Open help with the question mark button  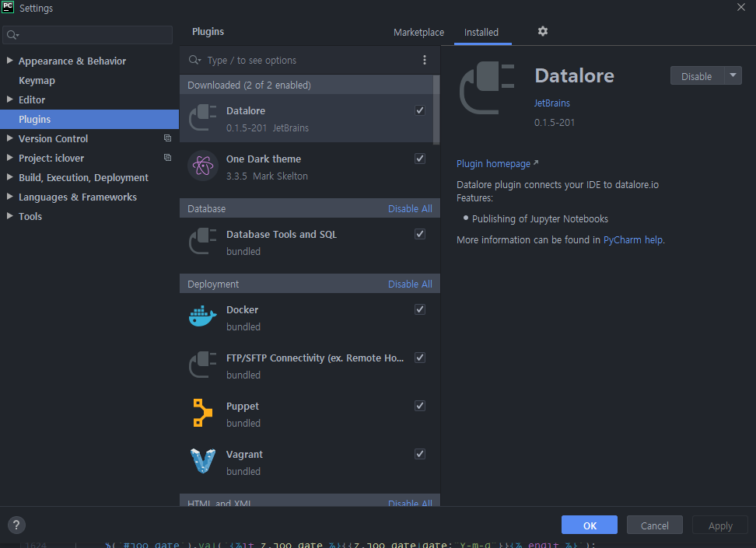16,525
